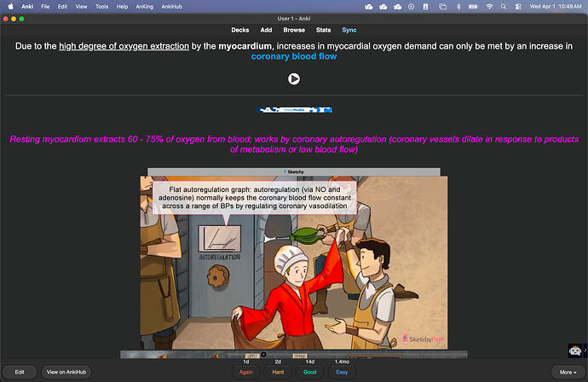Viewport: 588px width, 382px height.
Task: Click the image strip below the Sketchy picture
Action: (294, 355)
